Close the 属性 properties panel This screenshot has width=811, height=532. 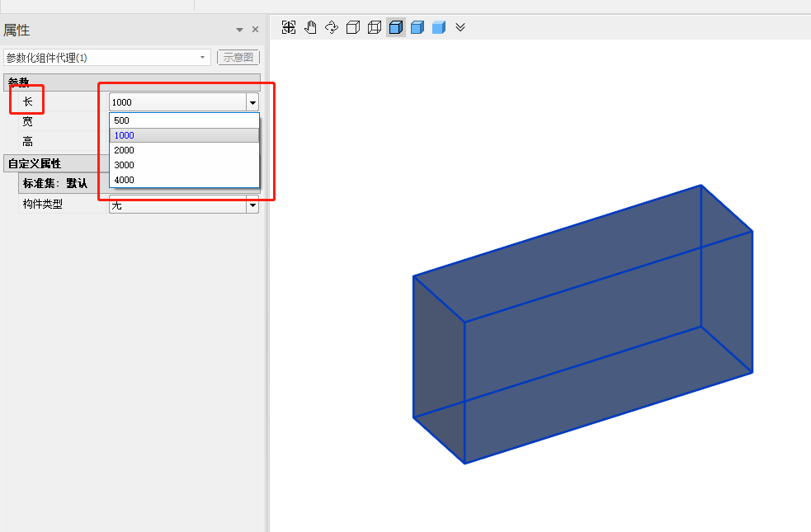tap(255, 30)
